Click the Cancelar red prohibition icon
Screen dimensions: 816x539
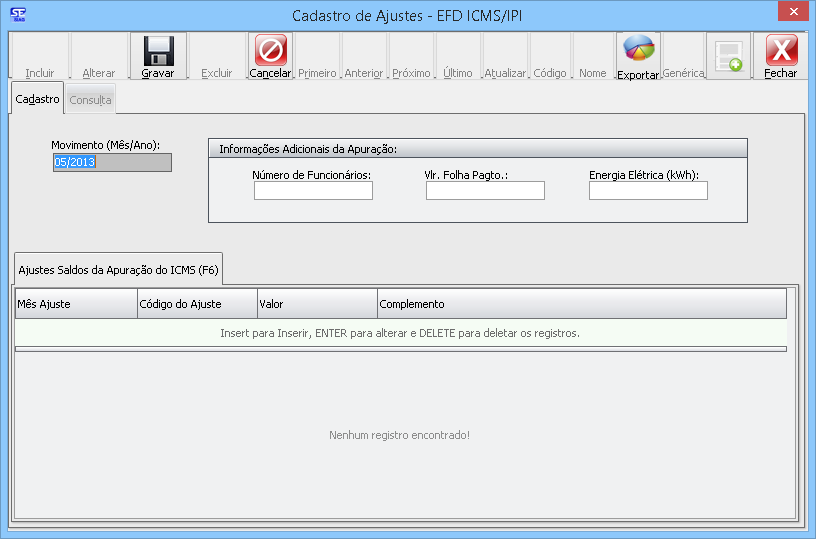coord(271,50)
